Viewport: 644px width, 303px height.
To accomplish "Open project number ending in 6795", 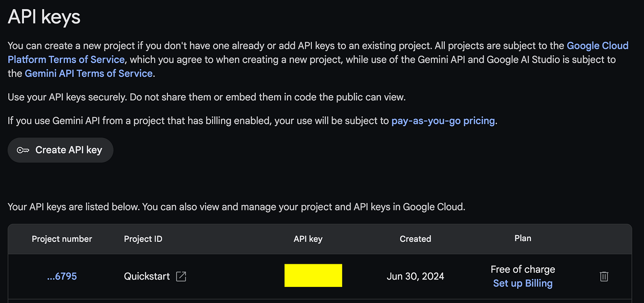I will coord(62,276).
